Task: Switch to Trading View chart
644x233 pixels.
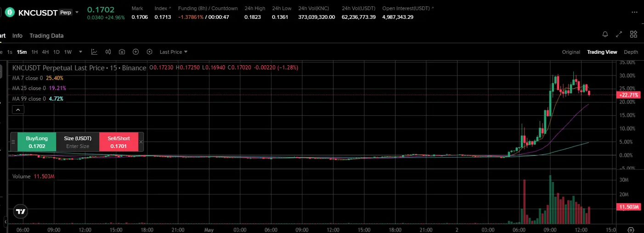Action: (x=602, y=52)
